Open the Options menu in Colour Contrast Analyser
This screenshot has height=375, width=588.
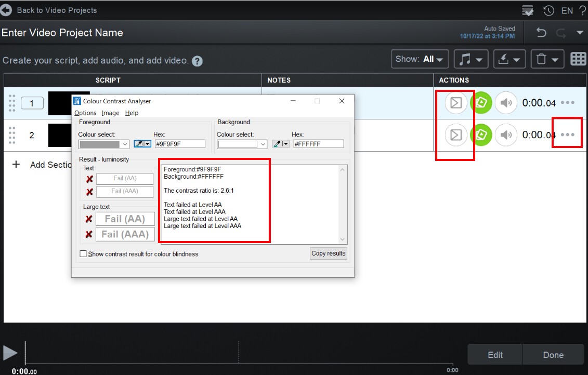coord(85,113)
